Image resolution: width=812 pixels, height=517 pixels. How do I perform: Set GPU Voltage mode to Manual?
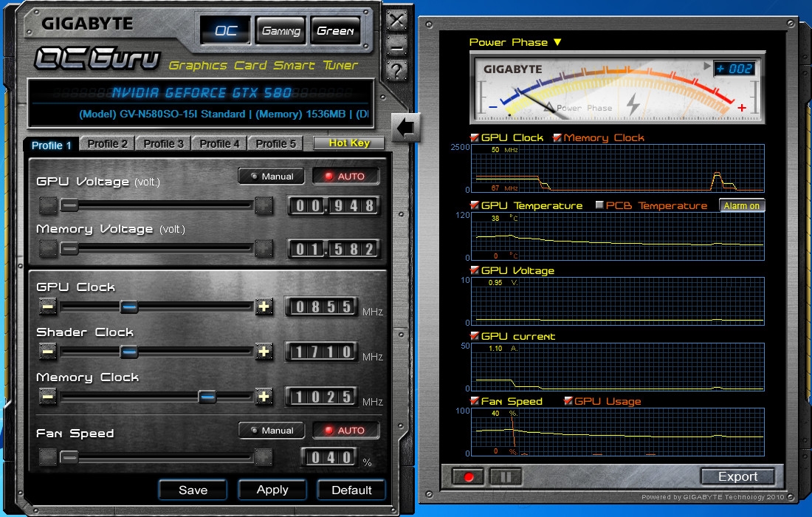tap(272, 176)
